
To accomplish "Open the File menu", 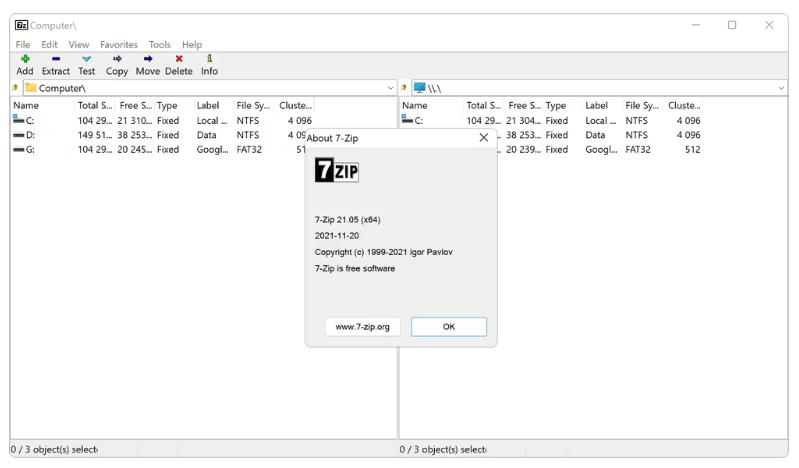I will [x=23, y=44].
